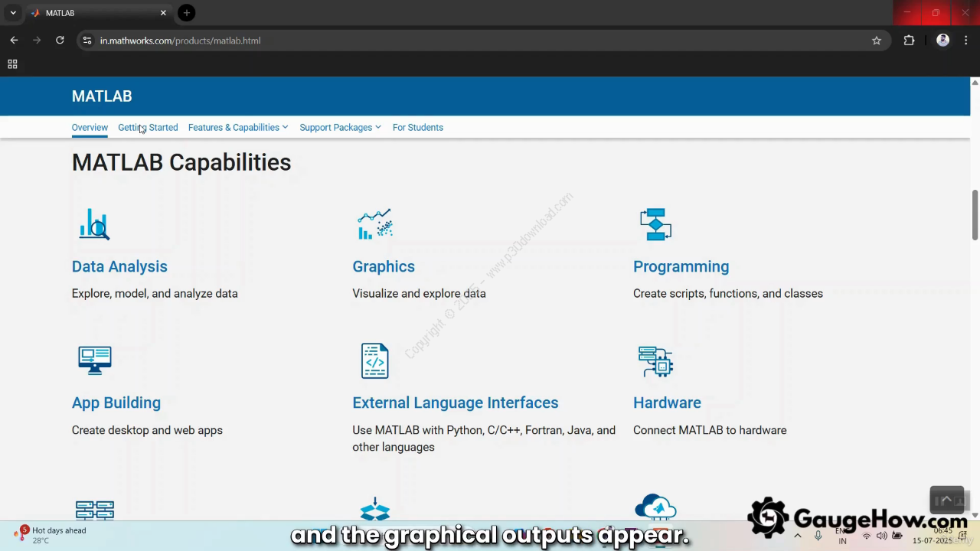
Task: Select the MATLAB browser tab
Action: (98, 13)
